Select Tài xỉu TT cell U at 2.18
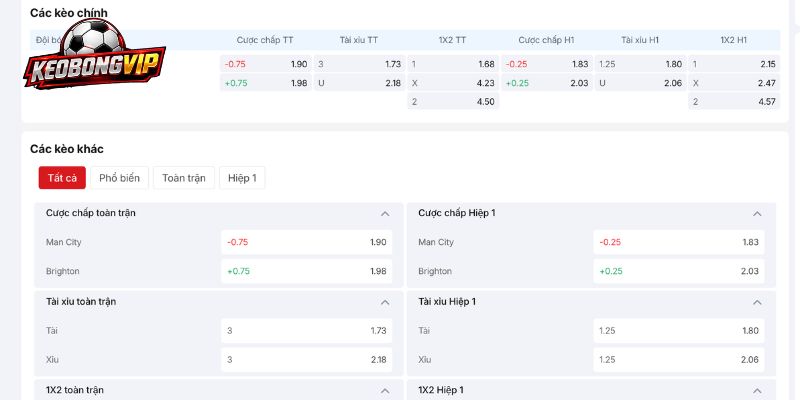800x400 pixels. coord(360,83)
